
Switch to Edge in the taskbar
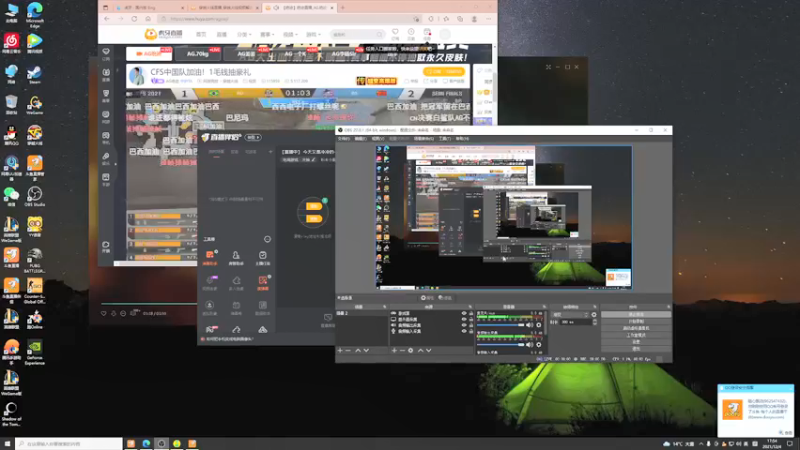tap(146, 444)
